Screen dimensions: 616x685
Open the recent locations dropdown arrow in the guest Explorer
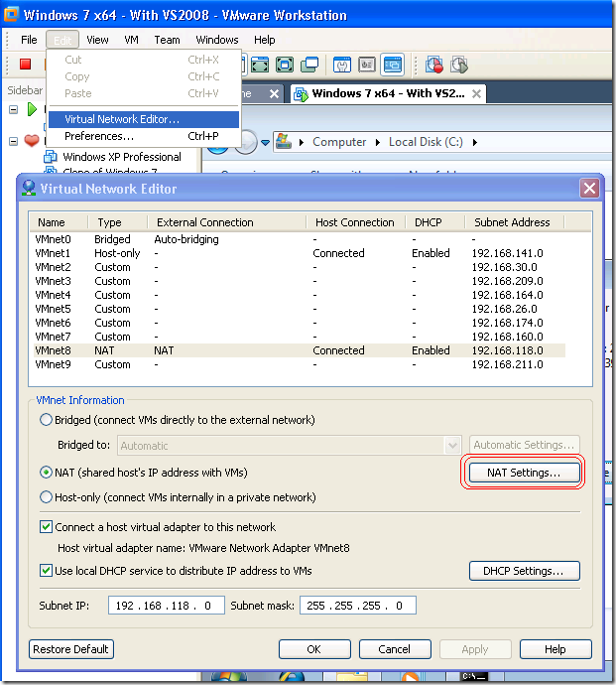265,142
